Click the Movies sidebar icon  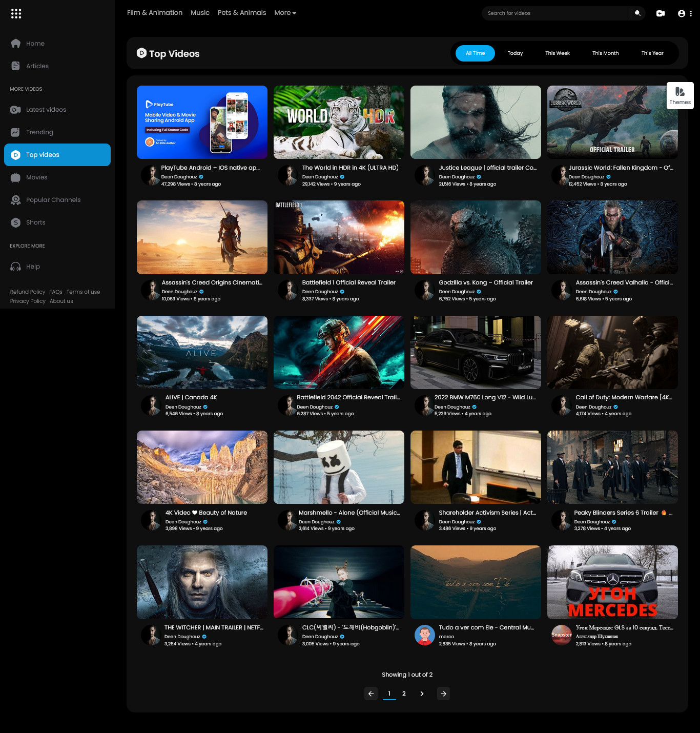click(x=16, y=177)
